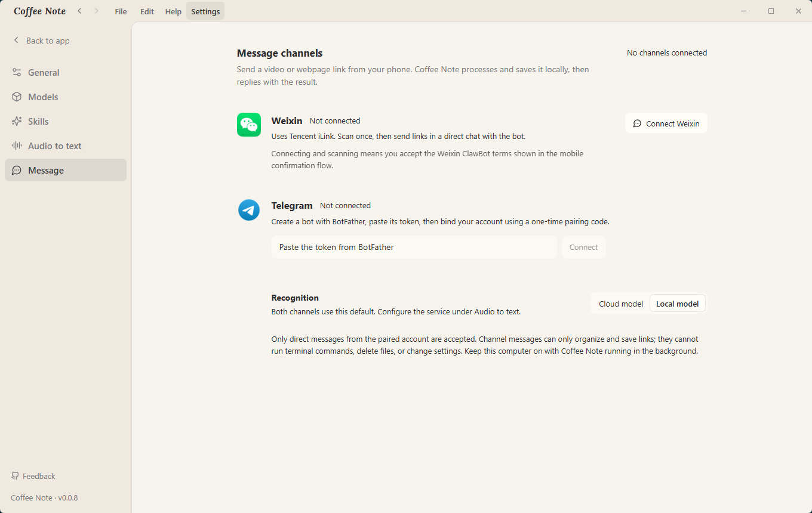The image size is (812, 513).
Task: Select the Settings menu item
Action: [205, 11]
